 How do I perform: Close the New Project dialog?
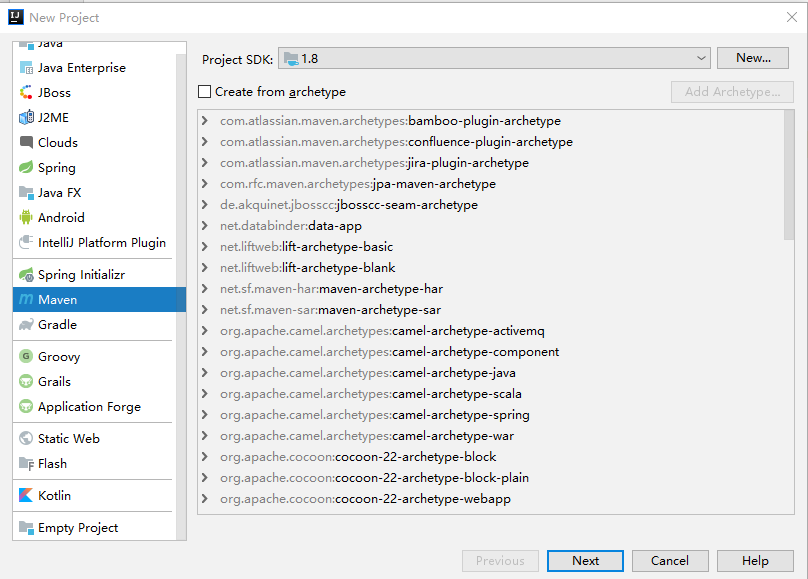(792, 17)
